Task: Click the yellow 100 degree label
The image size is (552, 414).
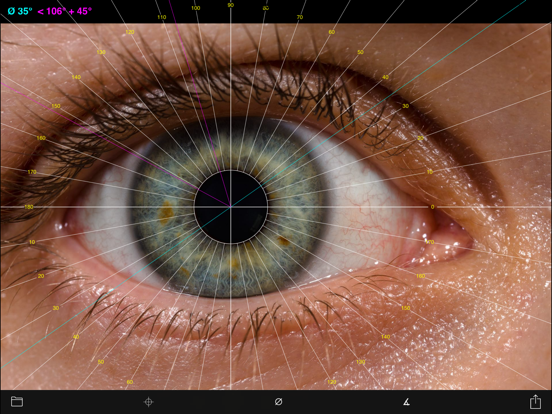Action: (x=196, y=8)
